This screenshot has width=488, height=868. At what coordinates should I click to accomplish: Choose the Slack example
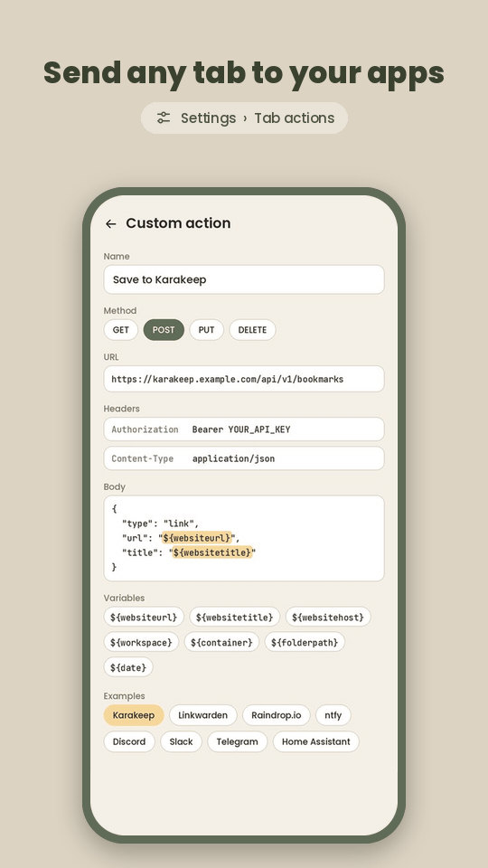coord(182,741)
